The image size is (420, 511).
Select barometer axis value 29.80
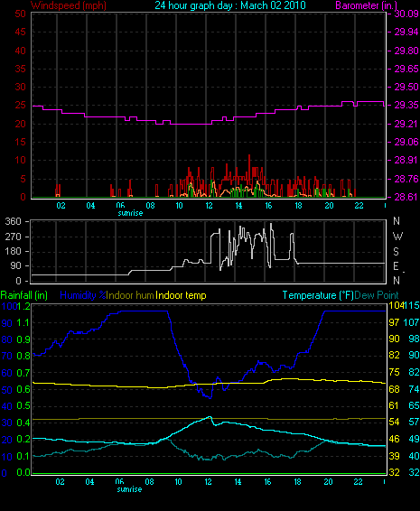[x=406, y=51]
